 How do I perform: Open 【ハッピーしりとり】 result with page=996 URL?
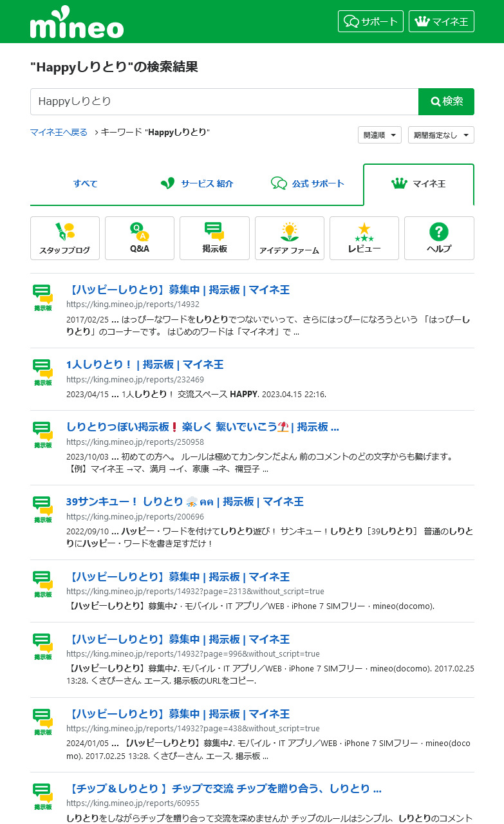(x=178, y=639)
